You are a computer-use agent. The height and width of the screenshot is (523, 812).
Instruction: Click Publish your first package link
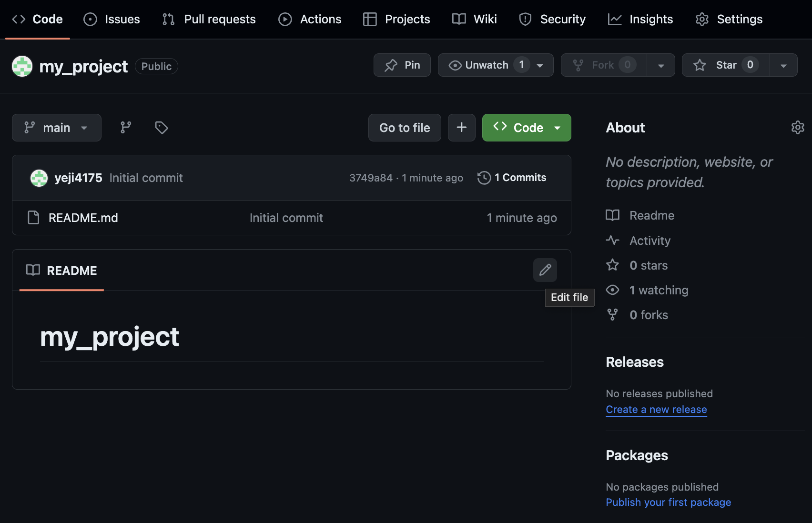(x=668, y=503)
